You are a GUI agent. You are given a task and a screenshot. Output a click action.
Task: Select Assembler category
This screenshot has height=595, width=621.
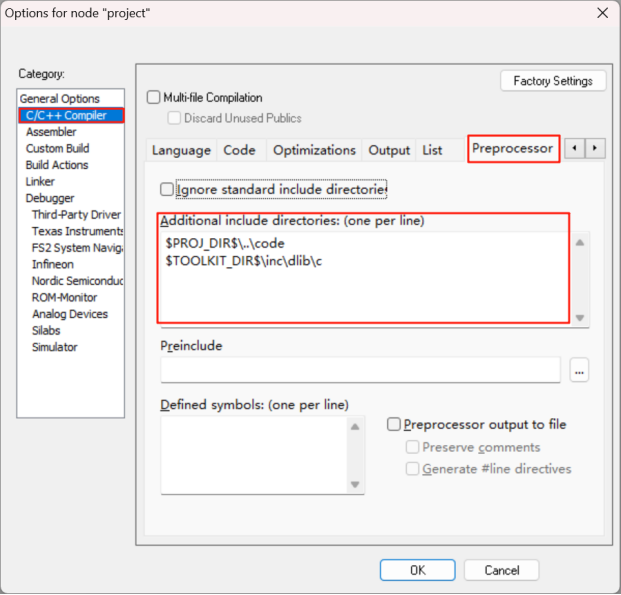(x=51, y=132)
